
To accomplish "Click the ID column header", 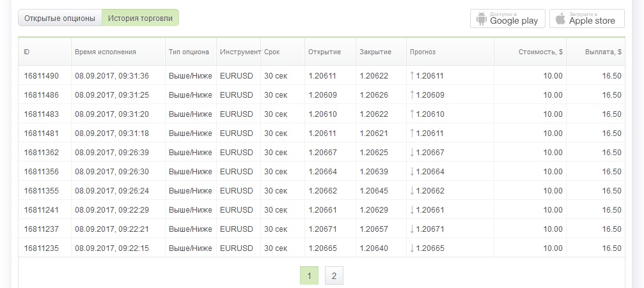I will click(27, 52).
